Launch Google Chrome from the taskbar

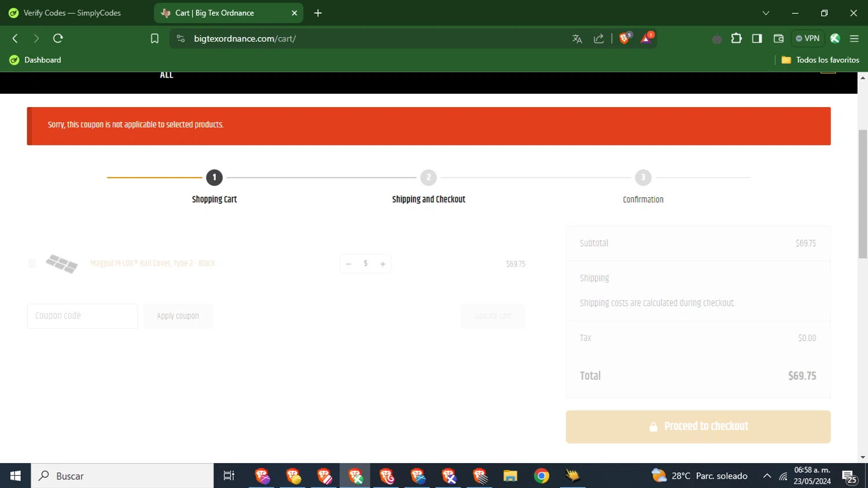[542, 476]
